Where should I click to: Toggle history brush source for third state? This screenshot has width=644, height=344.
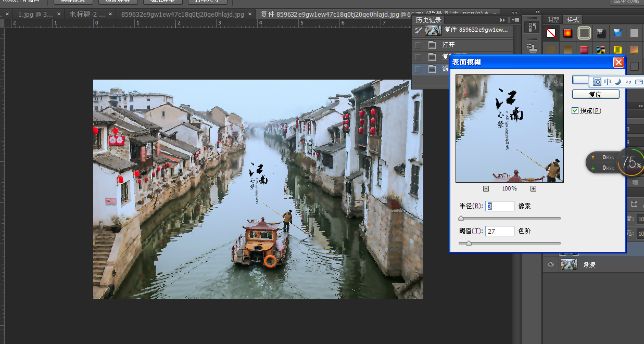coord(418,69)
